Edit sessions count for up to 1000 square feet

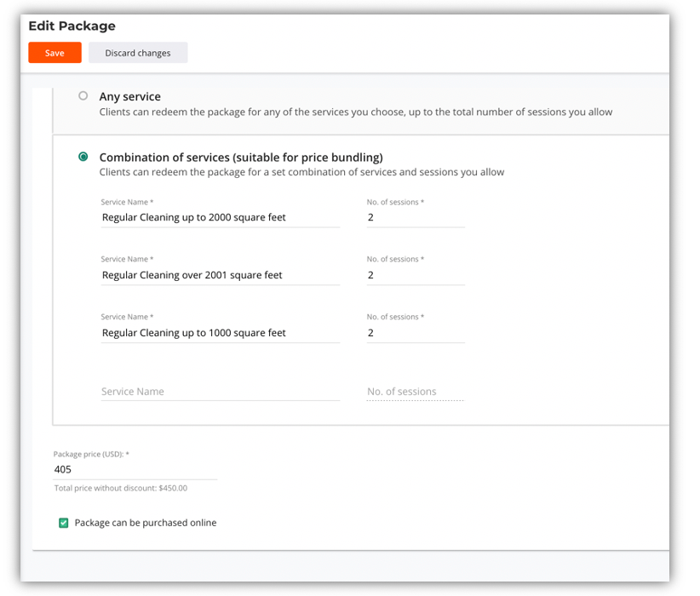415,334
